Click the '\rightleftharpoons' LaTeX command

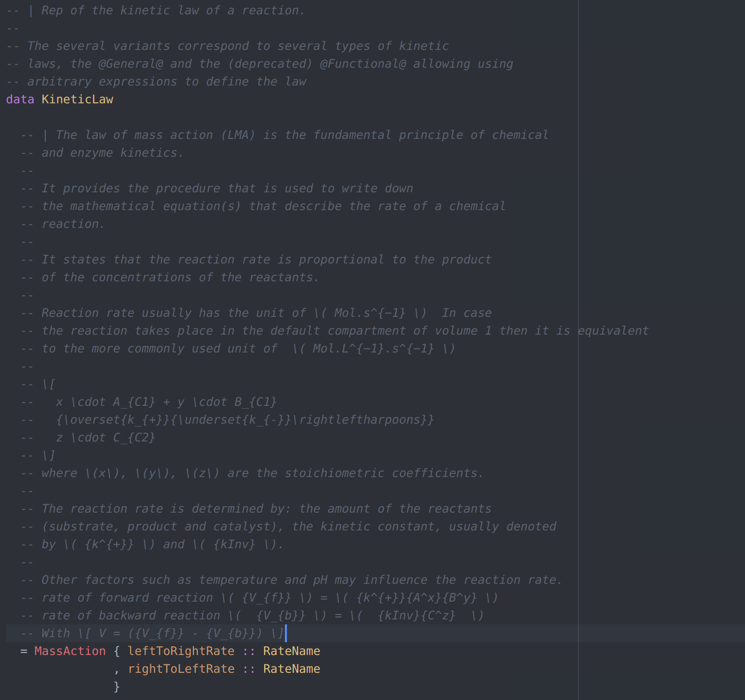pyautogui.click(x=359, y=420)
